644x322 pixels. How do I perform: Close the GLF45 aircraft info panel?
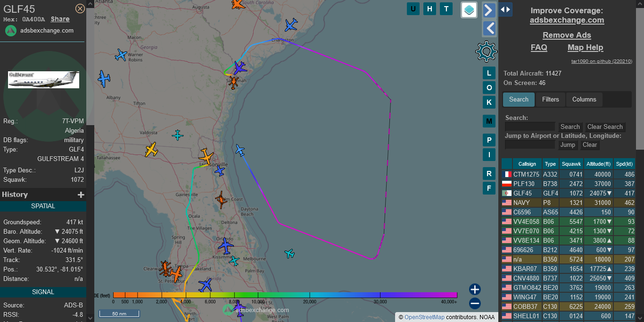80,8
